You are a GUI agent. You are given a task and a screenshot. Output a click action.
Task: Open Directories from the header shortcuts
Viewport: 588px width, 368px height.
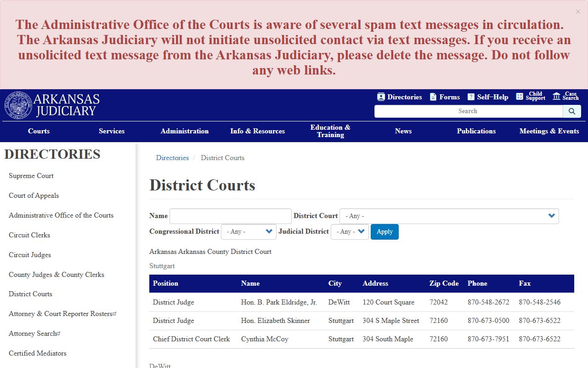[x=399, y=97]
